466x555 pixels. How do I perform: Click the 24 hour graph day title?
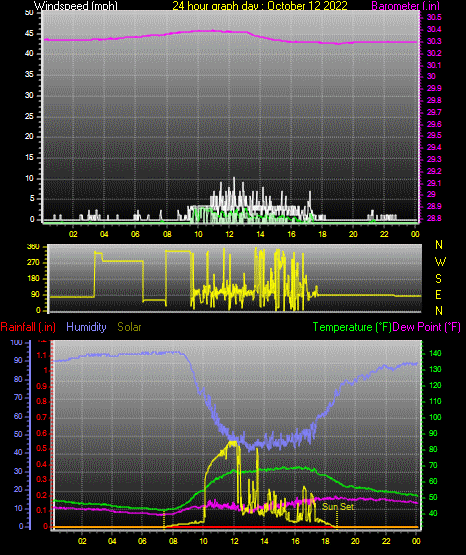(x=260, y=6)
